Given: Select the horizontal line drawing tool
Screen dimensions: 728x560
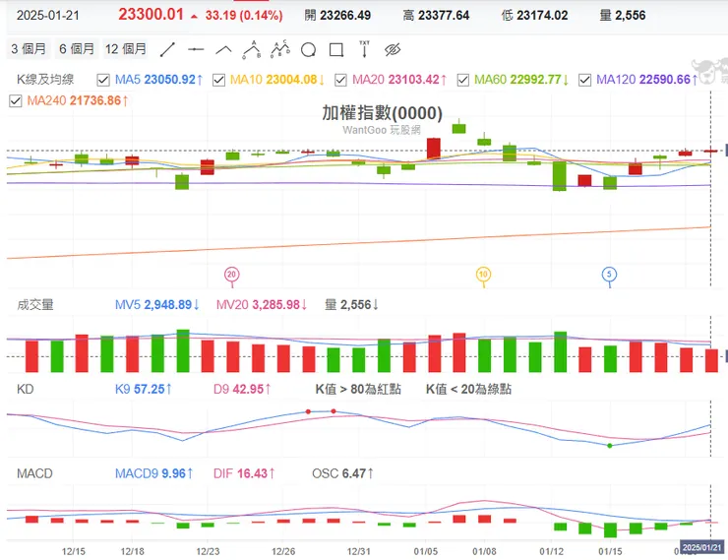Looking at the screenshot, I should 196,49.
